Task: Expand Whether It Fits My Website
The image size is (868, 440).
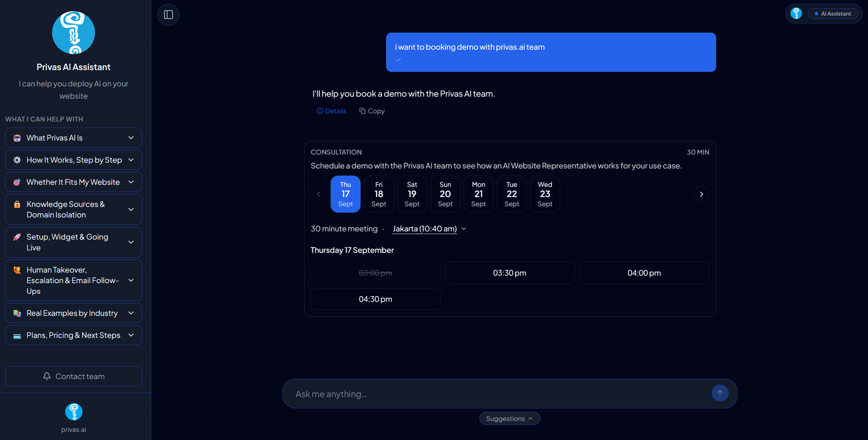Action: pos(74,182)
